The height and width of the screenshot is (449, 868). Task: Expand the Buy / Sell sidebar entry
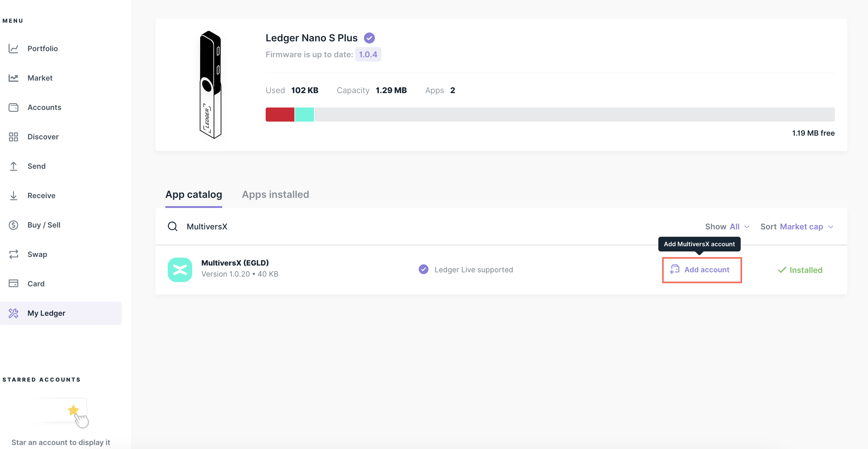click(x=44, y=225)
